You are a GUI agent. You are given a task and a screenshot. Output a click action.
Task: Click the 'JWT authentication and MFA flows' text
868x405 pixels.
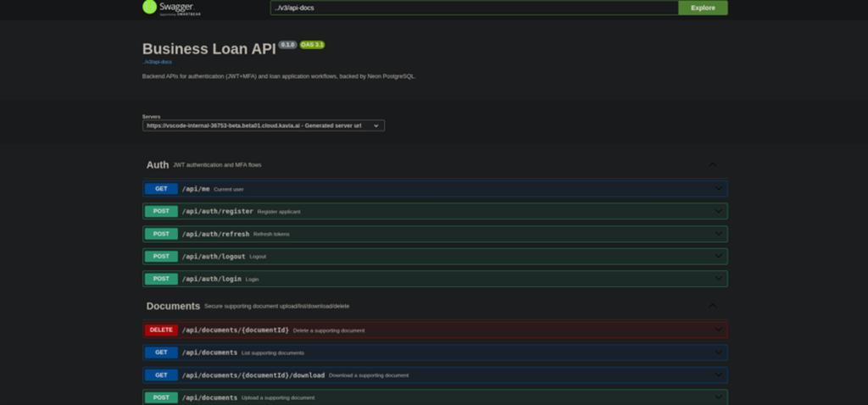pyautogui.click(x=217, y=165)
